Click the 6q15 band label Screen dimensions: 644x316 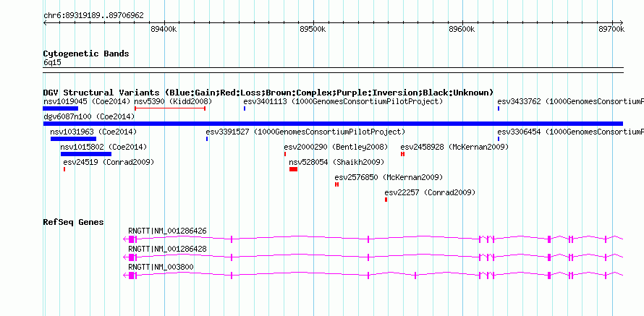click(x=53, y=62)
